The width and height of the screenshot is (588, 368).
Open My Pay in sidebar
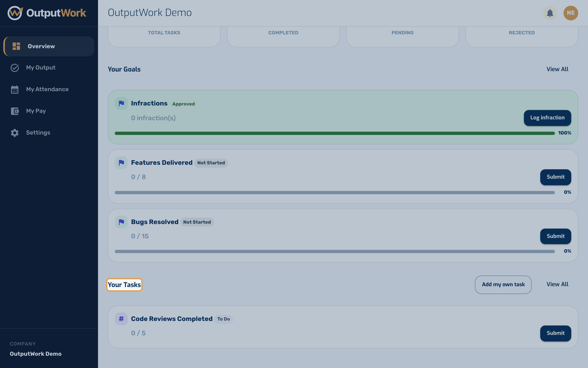click(x=49, y=111)
